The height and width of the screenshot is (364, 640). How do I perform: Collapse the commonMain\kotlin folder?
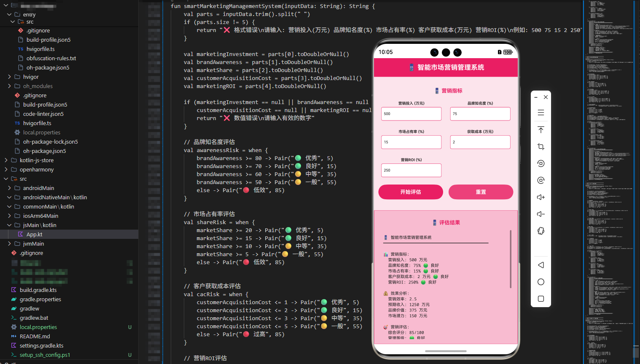click(9, 206)
